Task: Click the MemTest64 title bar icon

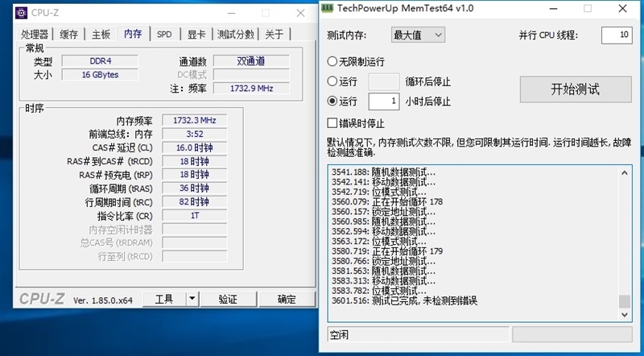Action: pyautogui.click(x=328, y=8)
